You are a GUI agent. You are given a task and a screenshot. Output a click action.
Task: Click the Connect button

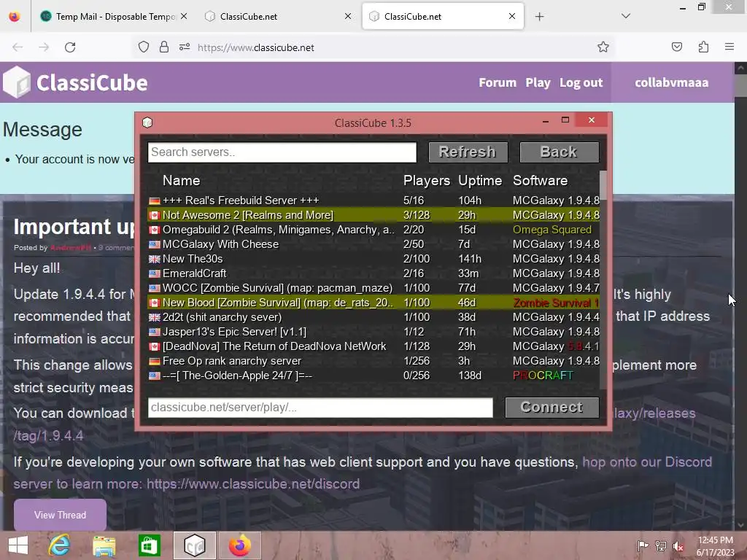(551, 408)
